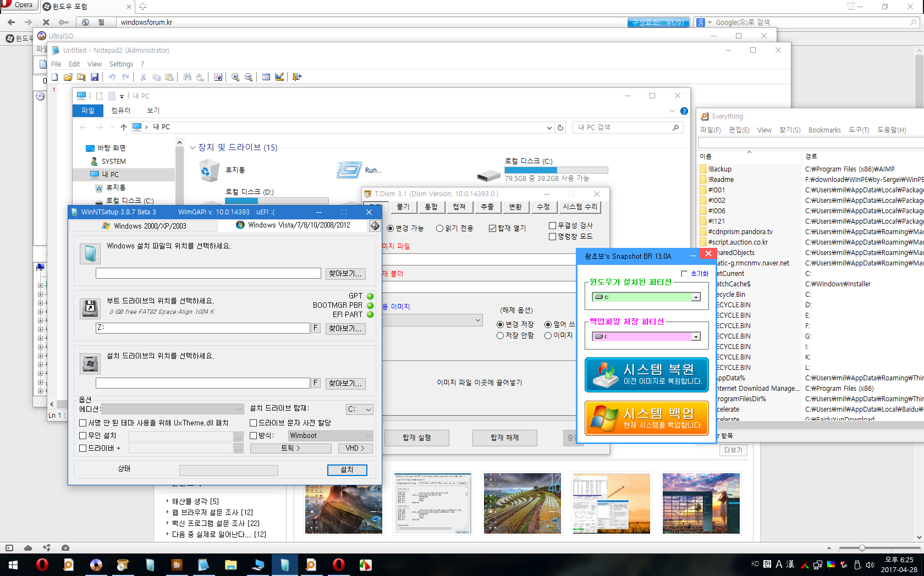Click Exit door icon in Notepad2 toolbar
Viewport: 924px width, 576px height.
click(297, 77)
